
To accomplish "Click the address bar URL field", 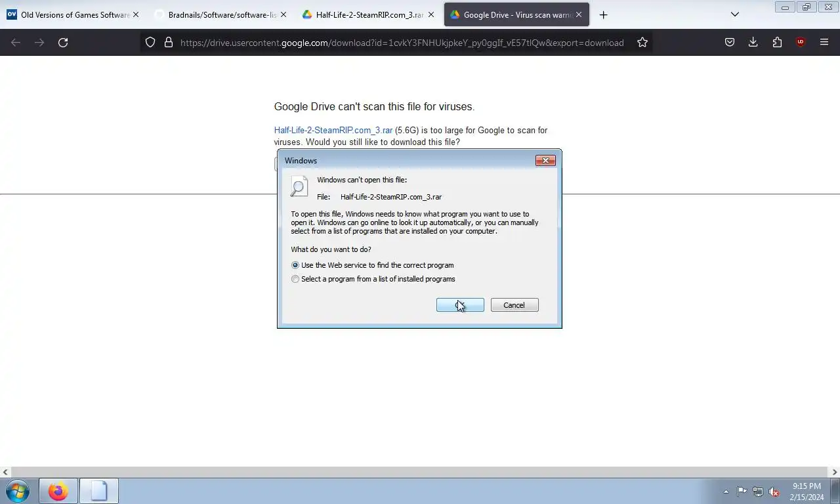I will point(402,42).
